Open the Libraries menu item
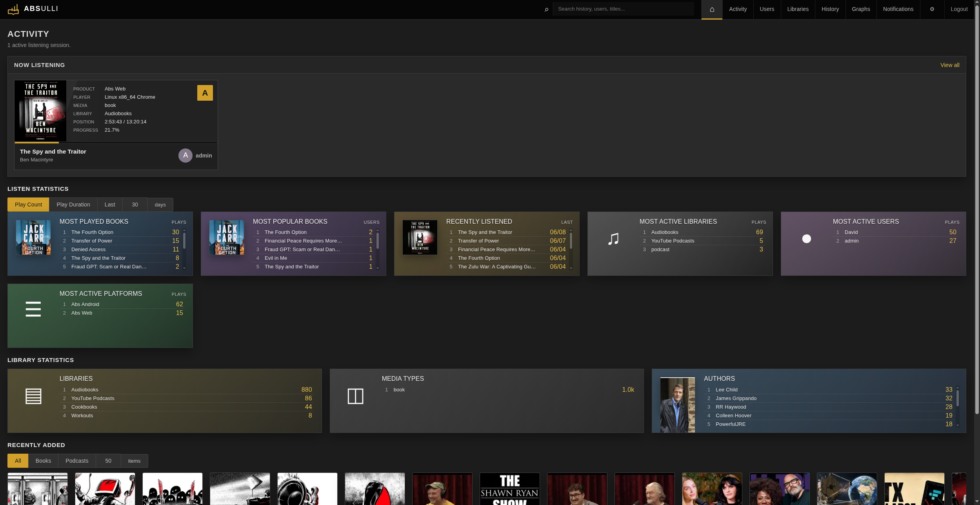This screenshot has height=505, width=980. point(798,9)
